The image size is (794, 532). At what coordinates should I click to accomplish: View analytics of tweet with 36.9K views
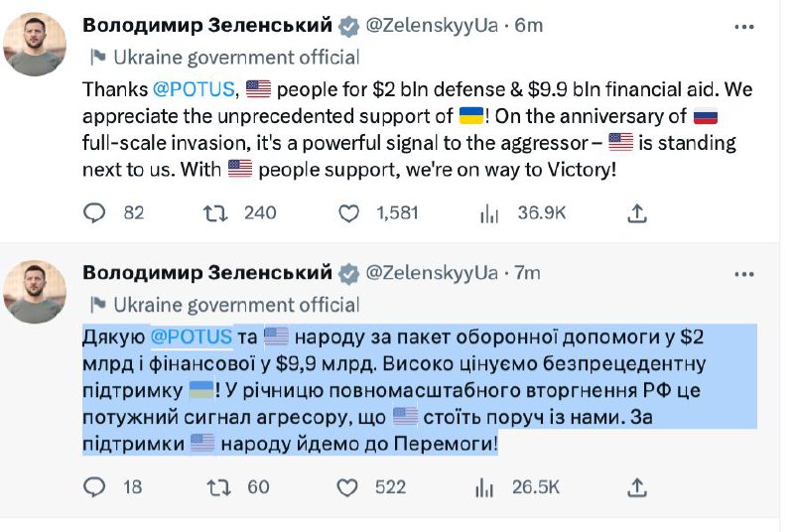[x=488, y=212]
